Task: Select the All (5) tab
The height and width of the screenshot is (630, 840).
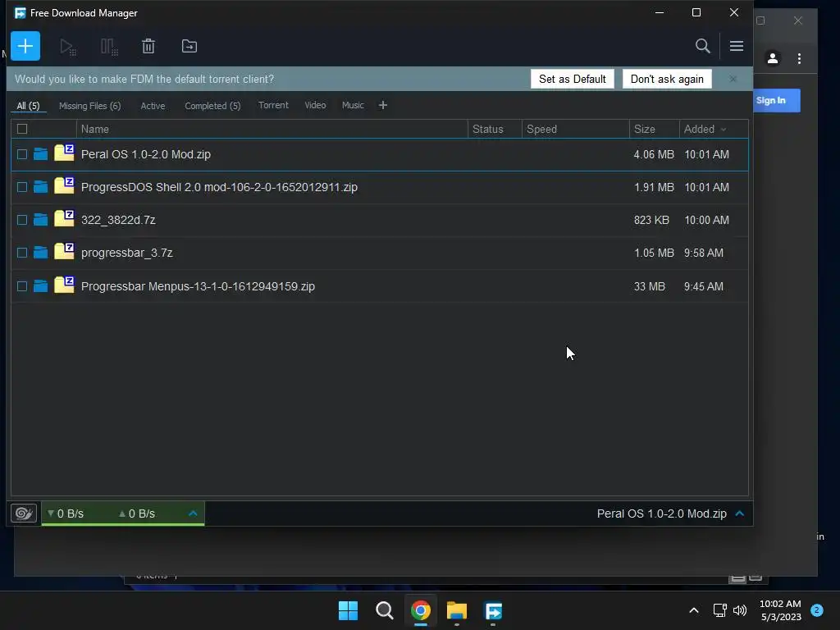Action: (28, 106)
